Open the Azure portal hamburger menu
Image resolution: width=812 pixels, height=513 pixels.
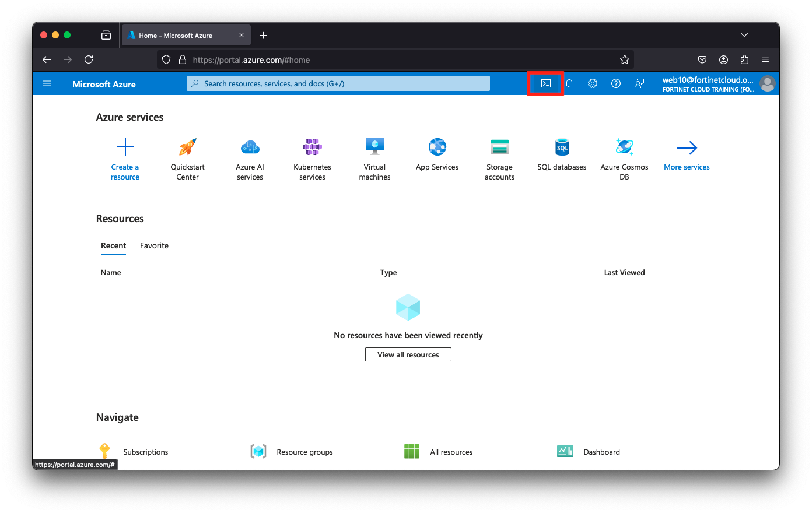pyautogui.click(x=47, y=83)
